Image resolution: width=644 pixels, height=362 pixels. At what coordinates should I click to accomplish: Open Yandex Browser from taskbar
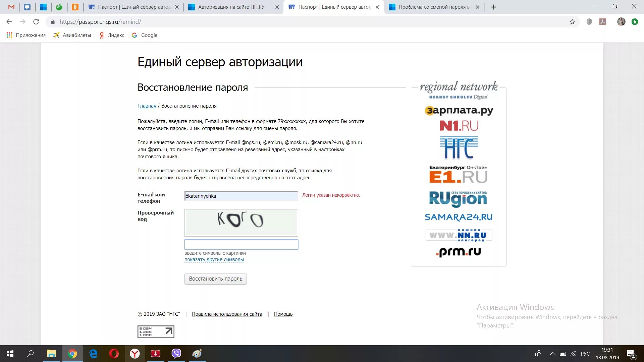135,354
